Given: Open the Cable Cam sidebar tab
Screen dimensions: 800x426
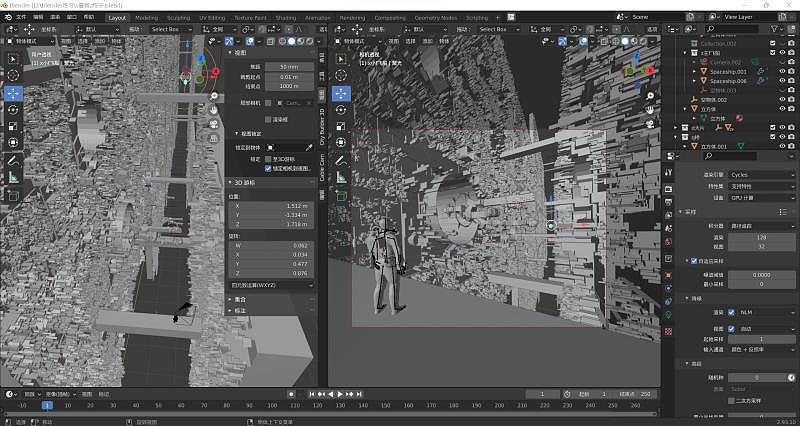Looking at the screenshot, I should pos(322,169).
